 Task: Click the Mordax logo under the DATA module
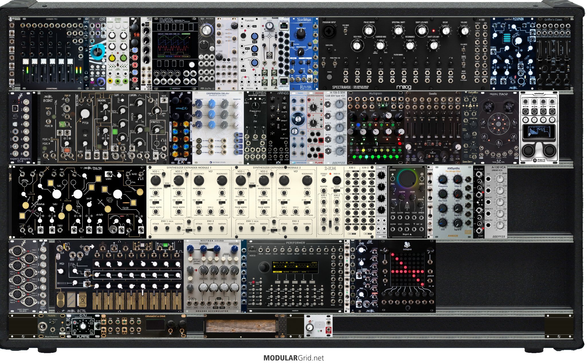click(x=175, y=88)
